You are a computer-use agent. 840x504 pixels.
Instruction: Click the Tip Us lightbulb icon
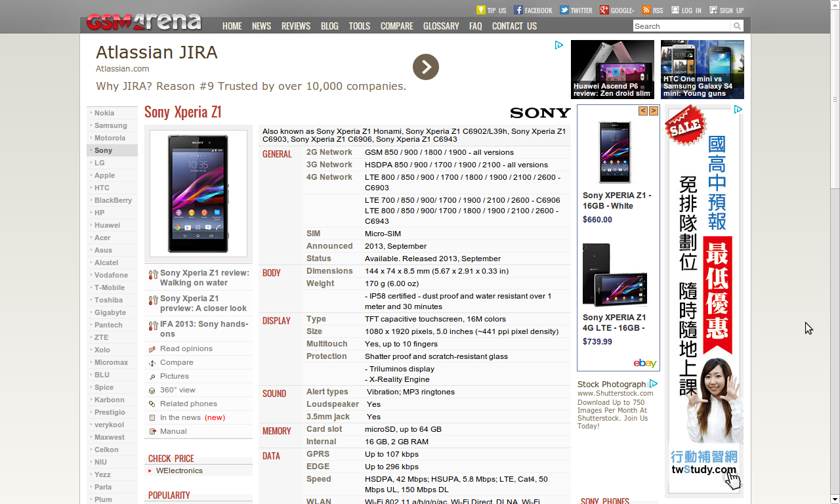480,10
